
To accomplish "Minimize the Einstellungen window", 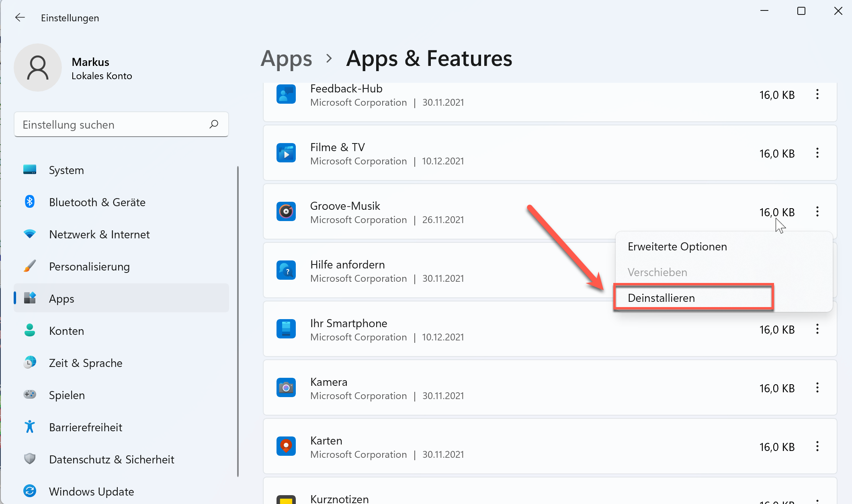I will 764,11.
